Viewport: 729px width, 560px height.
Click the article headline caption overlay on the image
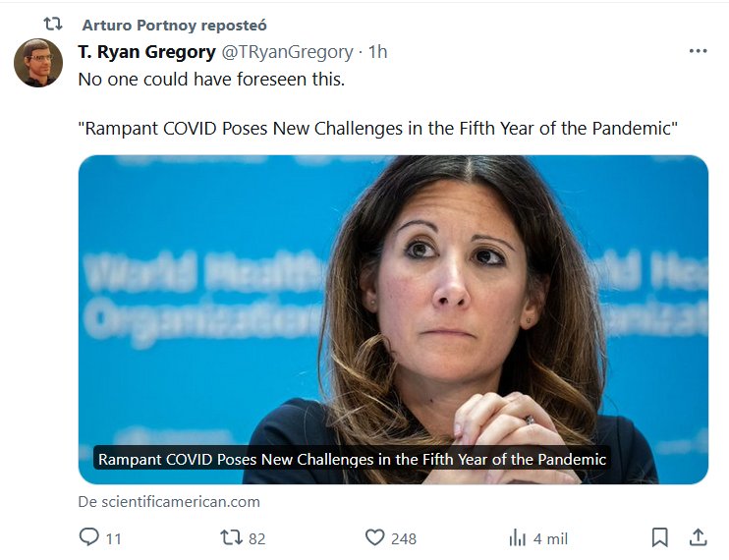click(x=353, y=459)
